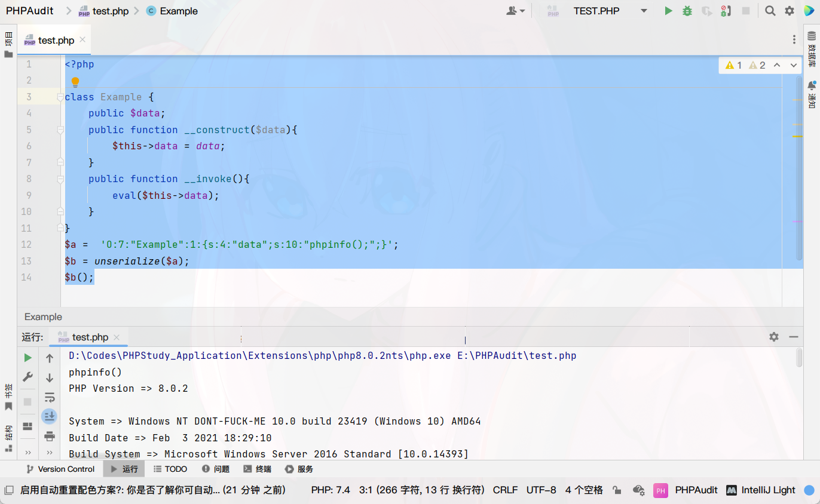Open Search Everywhere magnifier icon
The height and width of the screenshot is (504, 820).
[770, 11]
